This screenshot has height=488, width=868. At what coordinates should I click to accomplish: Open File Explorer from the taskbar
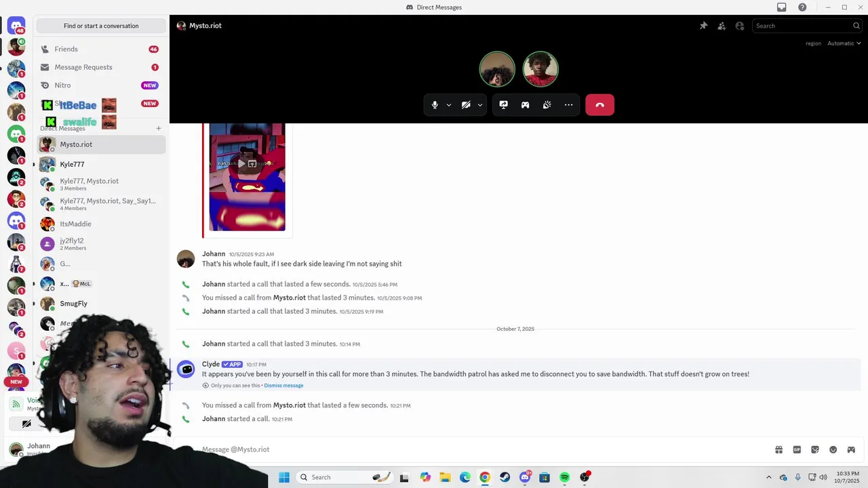(x=445, y=477)
